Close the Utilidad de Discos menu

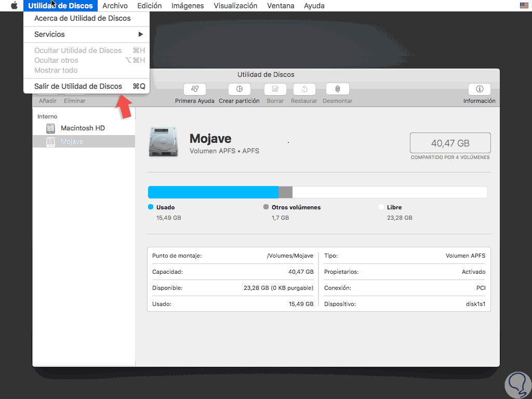click(60, 6)
